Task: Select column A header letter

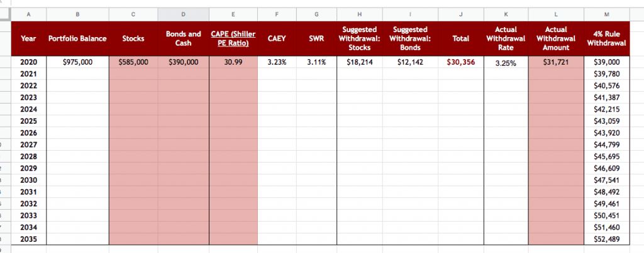Action: click(28, 13)
